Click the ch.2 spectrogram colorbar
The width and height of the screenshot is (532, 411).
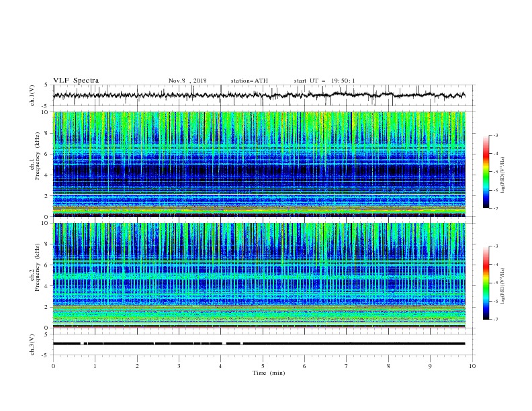486,283
